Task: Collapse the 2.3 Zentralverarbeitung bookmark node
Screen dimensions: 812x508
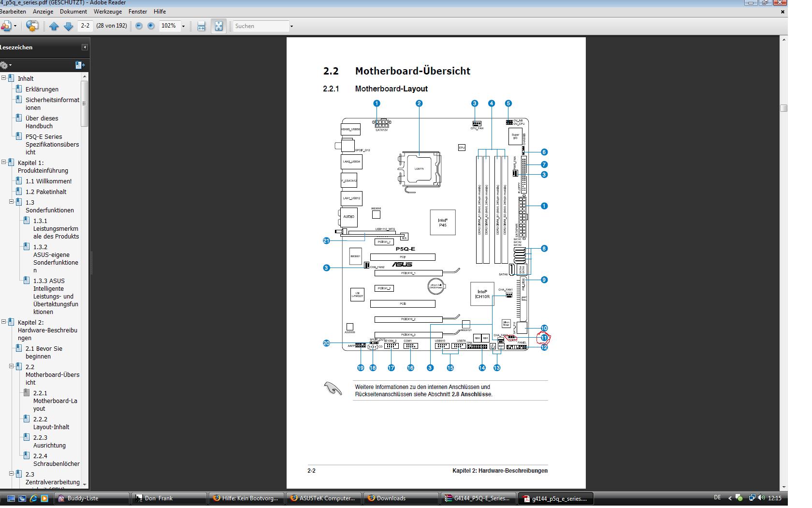Action: [x=12, y=473]
